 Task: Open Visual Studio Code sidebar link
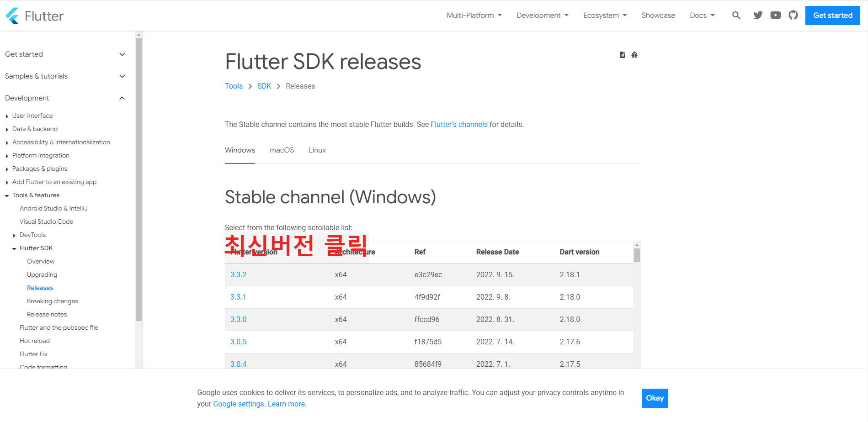pos(46,222)
